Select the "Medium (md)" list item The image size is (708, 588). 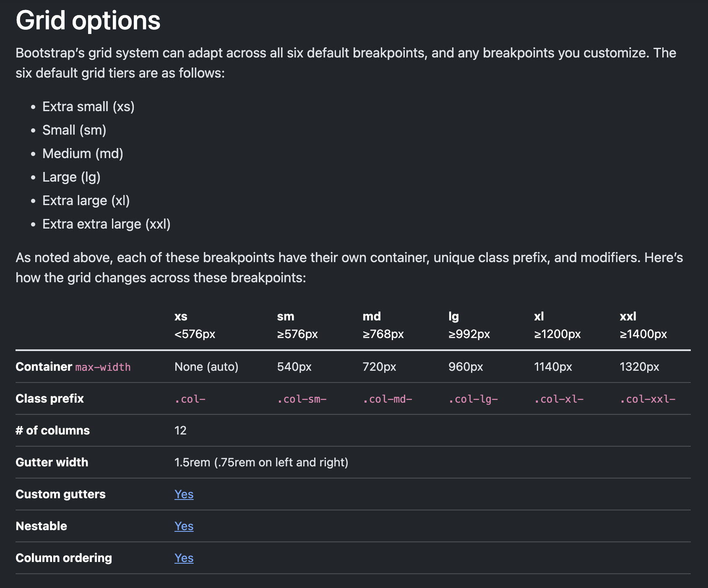[83, 154]
